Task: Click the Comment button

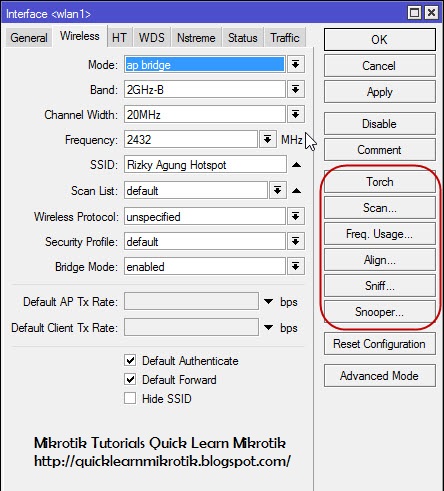Action: 380,150
